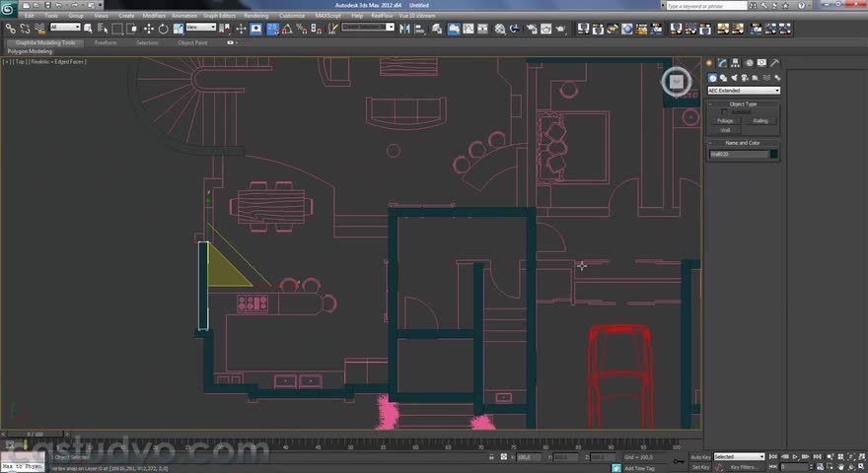Screen dimensions: 868x473
Task: Click the object name input field
Action: [x=739, y=154]
